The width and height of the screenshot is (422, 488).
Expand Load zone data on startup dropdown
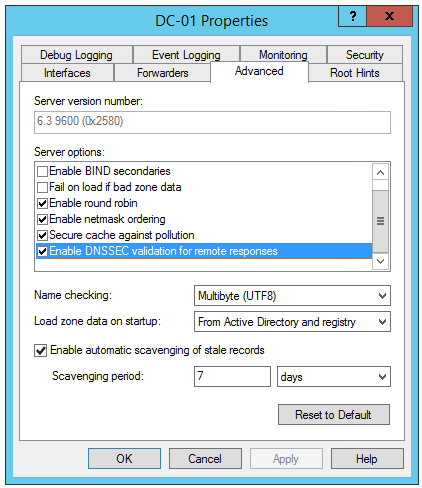292,322
